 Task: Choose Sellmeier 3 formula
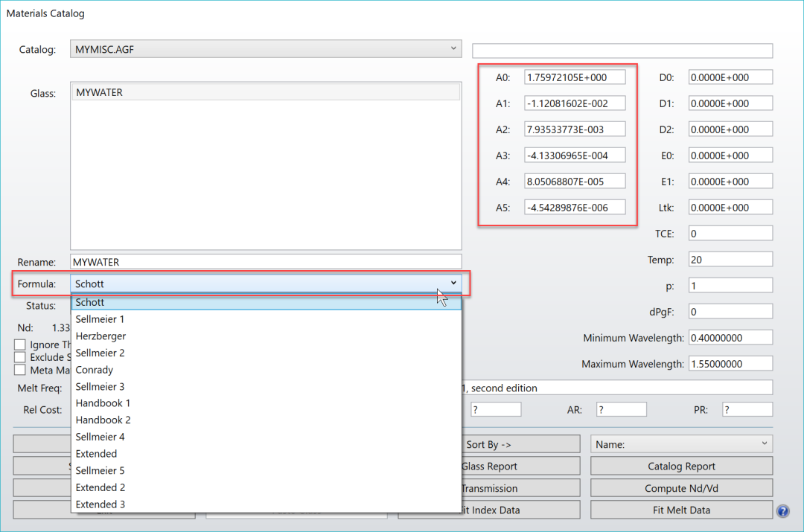coord(266,387)
